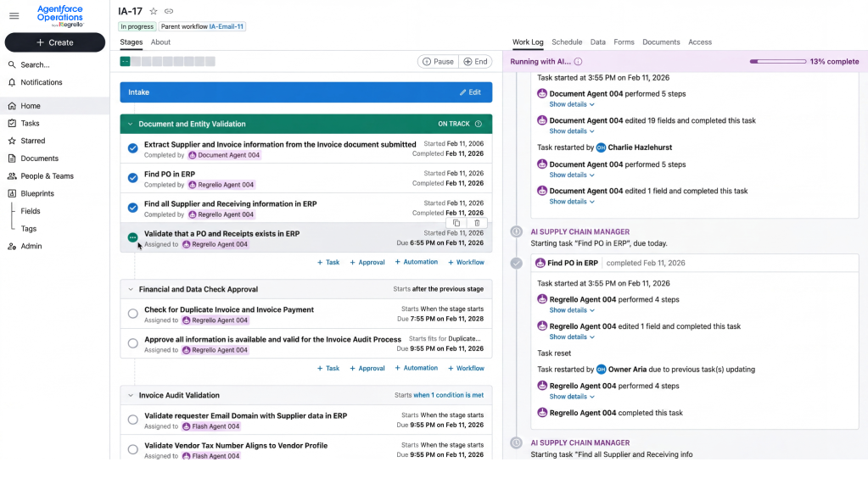Click the Create button
This screenshot has width=868, height=484.
[x=55, y=42]
